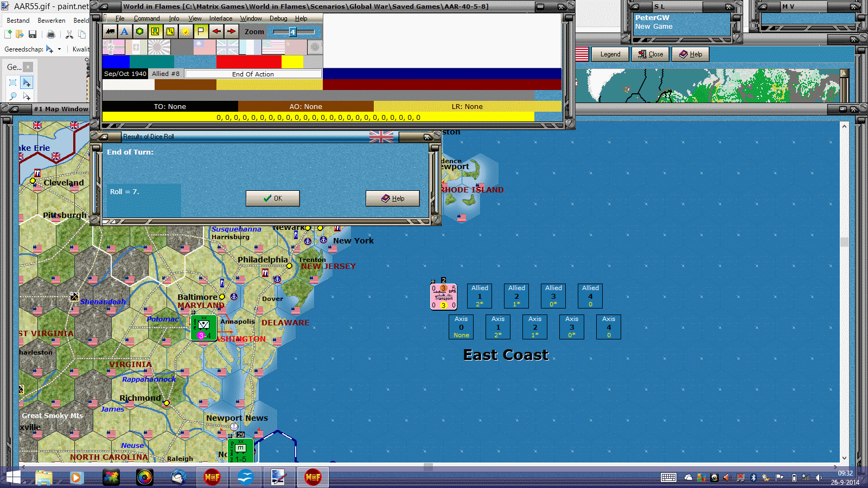
Task: Click the red right arrow toolbar icon
Action: [x=231, y=31]
